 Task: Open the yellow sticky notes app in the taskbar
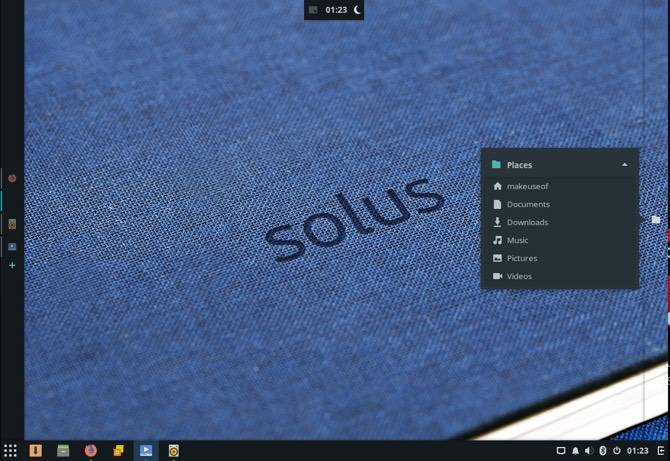[x=118, y=450]
